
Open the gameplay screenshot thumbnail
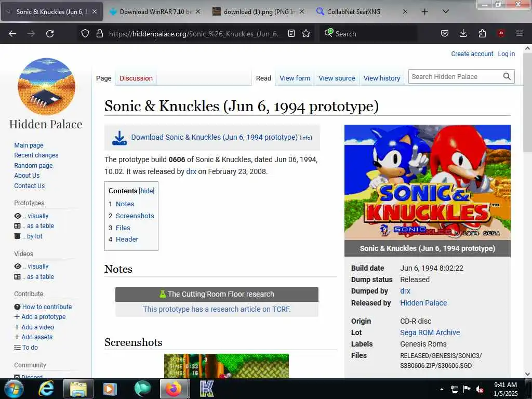[227, 366]
